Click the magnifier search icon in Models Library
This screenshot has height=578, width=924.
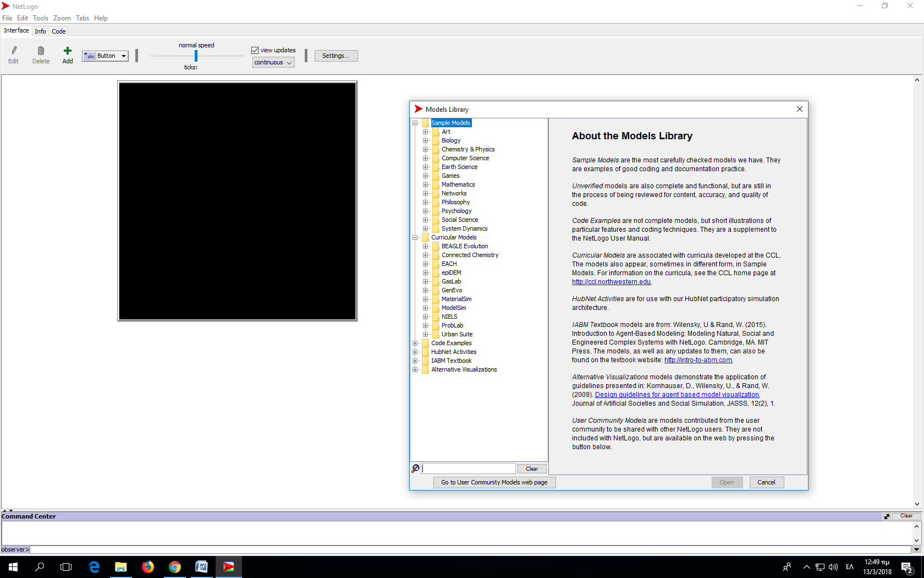[416, 468]
